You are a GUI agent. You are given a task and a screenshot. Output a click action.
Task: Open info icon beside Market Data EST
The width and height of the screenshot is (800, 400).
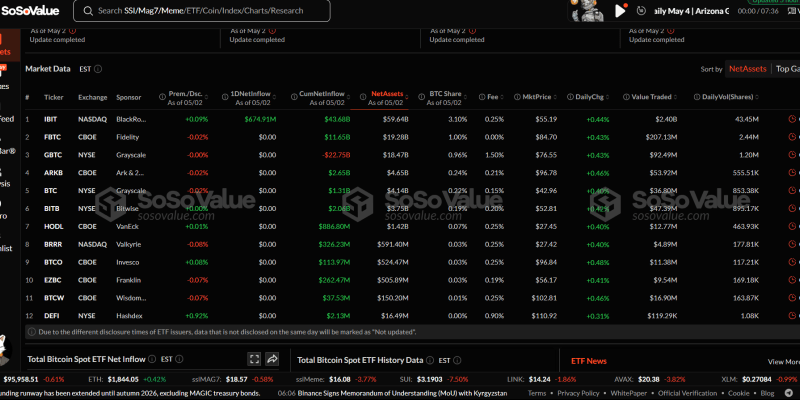coord(98,69)
